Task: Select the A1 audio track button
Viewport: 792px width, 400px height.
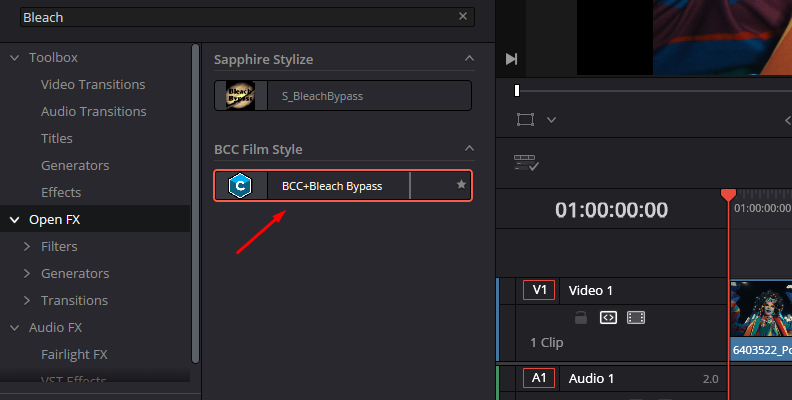Action: pos(539,378)
